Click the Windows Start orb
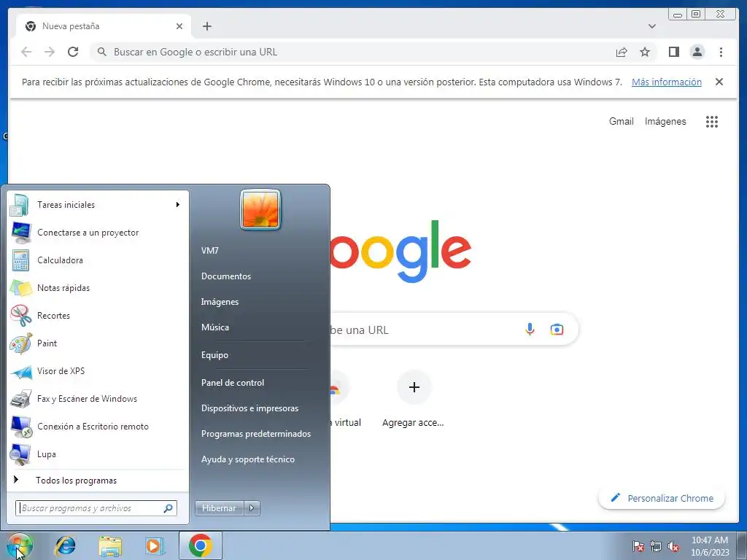The width and height of the screenshot is (747, 560). [20, 545]
